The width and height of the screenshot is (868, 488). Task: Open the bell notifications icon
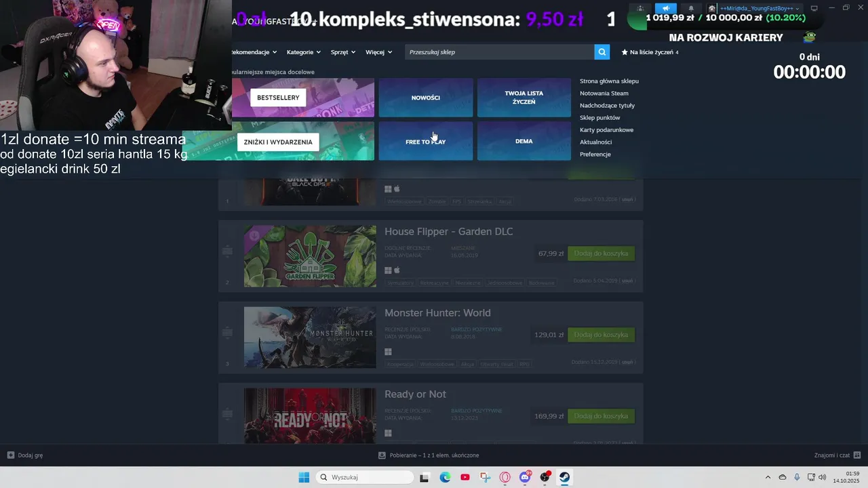tap(691, 8)
